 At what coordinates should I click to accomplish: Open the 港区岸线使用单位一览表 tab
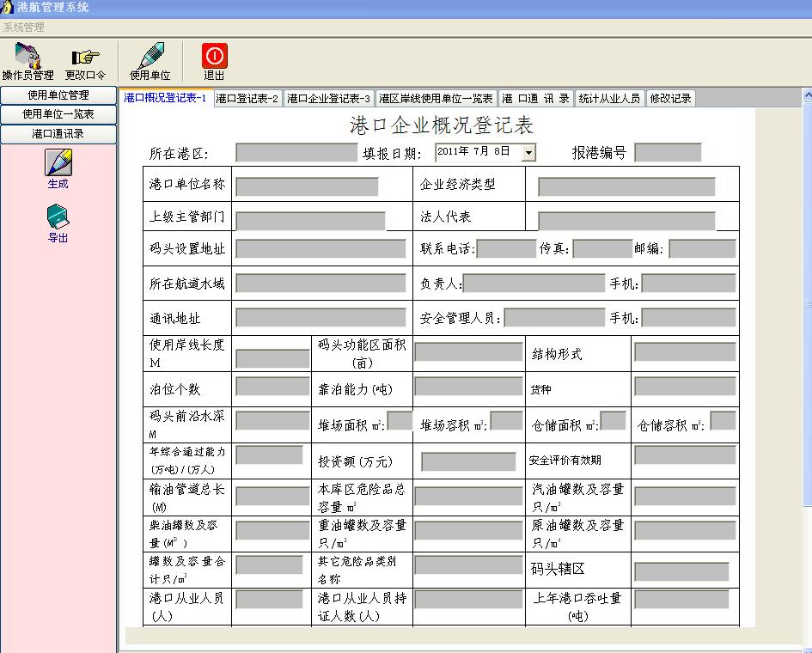(436, 99)
